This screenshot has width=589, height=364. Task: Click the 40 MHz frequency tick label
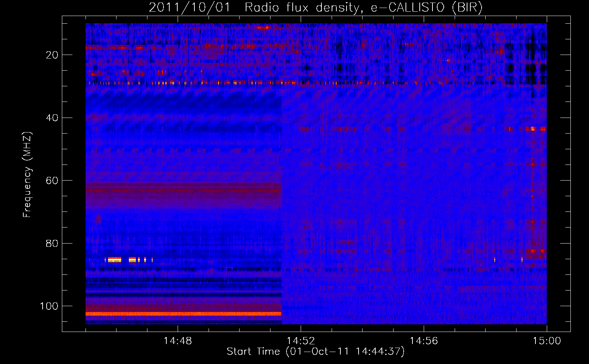point(52,118)
